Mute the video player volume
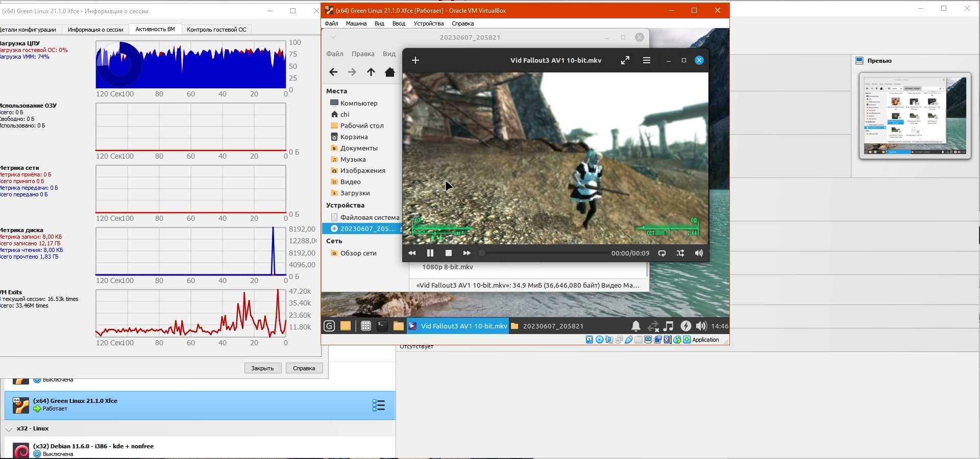Image resolution: width=980 pixels, height=459 pixels. [699, 253]
